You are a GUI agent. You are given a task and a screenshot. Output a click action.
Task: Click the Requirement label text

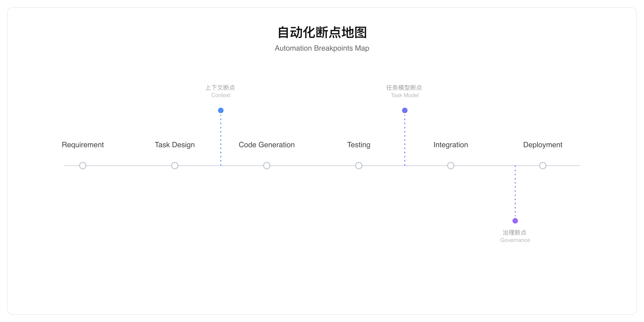[x=83, y=145]
